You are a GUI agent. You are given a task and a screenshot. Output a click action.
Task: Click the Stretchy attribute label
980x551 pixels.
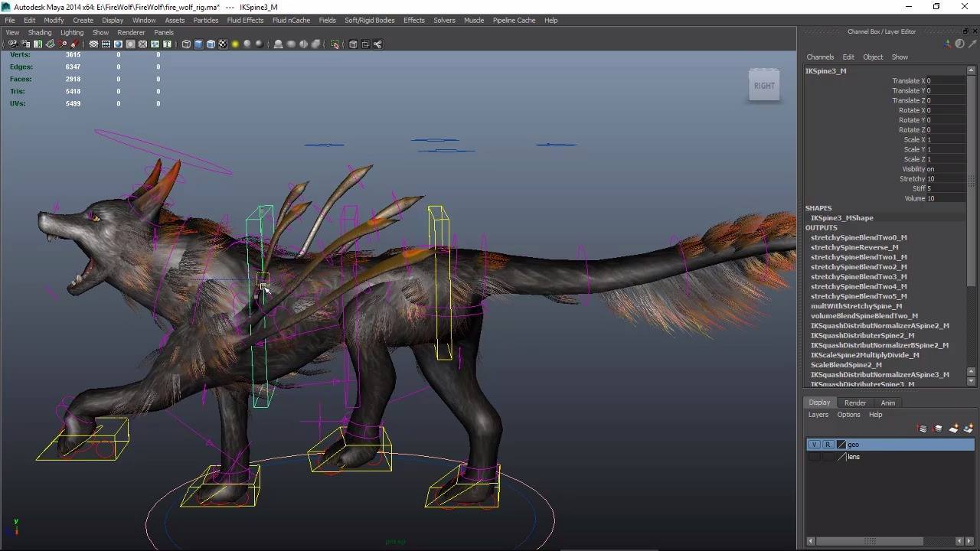912,179
